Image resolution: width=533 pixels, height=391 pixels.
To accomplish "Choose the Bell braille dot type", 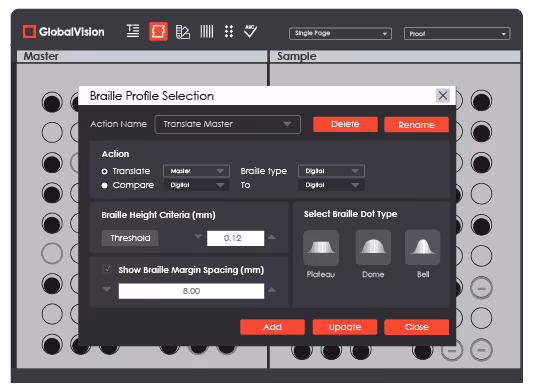I will pos(423,248).
